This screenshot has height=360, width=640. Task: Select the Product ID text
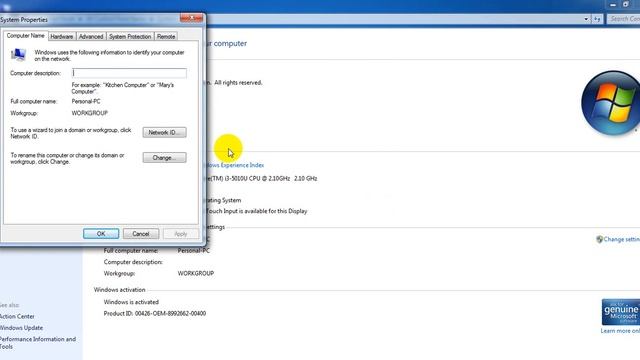click(155, 313)
